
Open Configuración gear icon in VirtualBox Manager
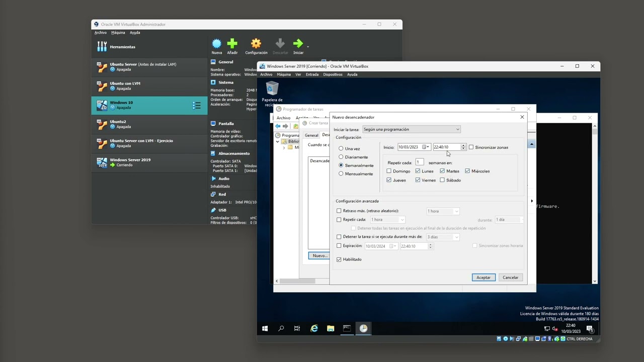point(256,44)
